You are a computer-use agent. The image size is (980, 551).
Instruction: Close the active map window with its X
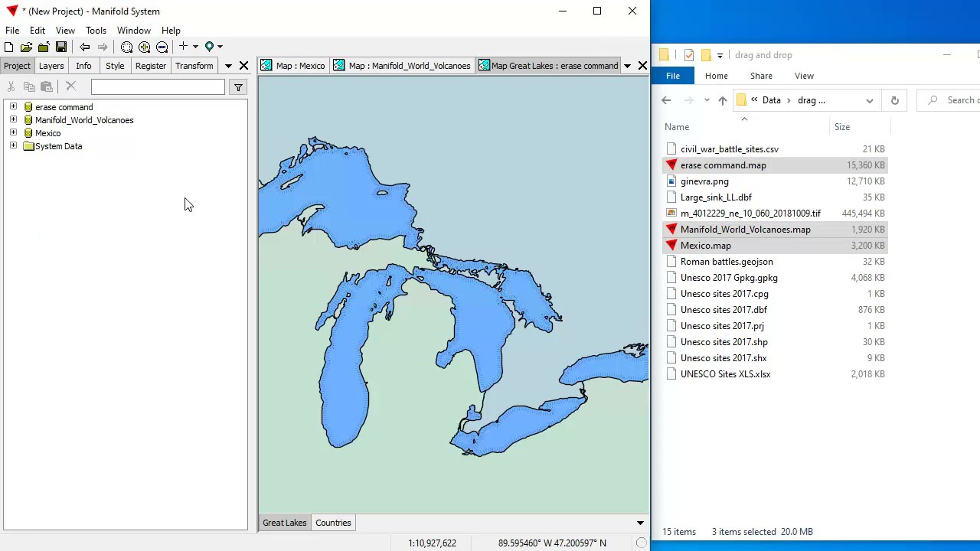642,66
